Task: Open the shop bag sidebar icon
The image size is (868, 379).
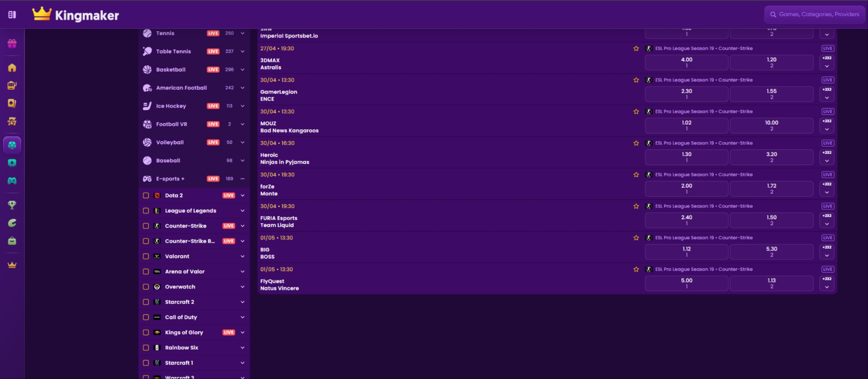Action: click(x=12, y=241)
